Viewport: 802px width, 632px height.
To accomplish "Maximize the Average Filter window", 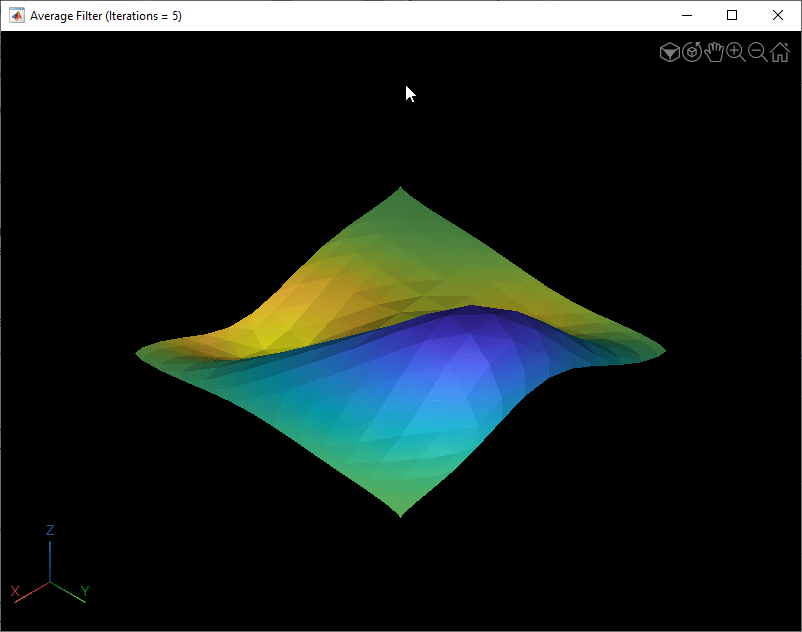I will pos(732,16).
